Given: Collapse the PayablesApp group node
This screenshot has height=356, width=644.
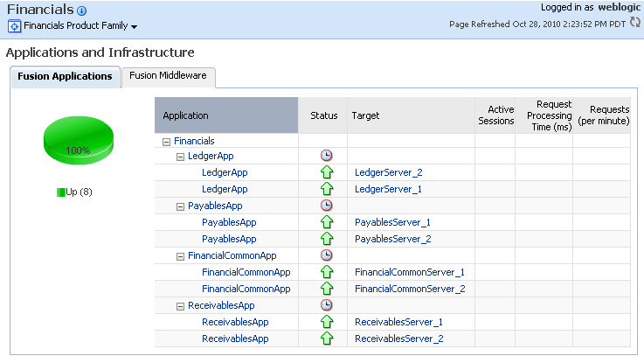Looking at the screenshot, I should tap(180, 206).
